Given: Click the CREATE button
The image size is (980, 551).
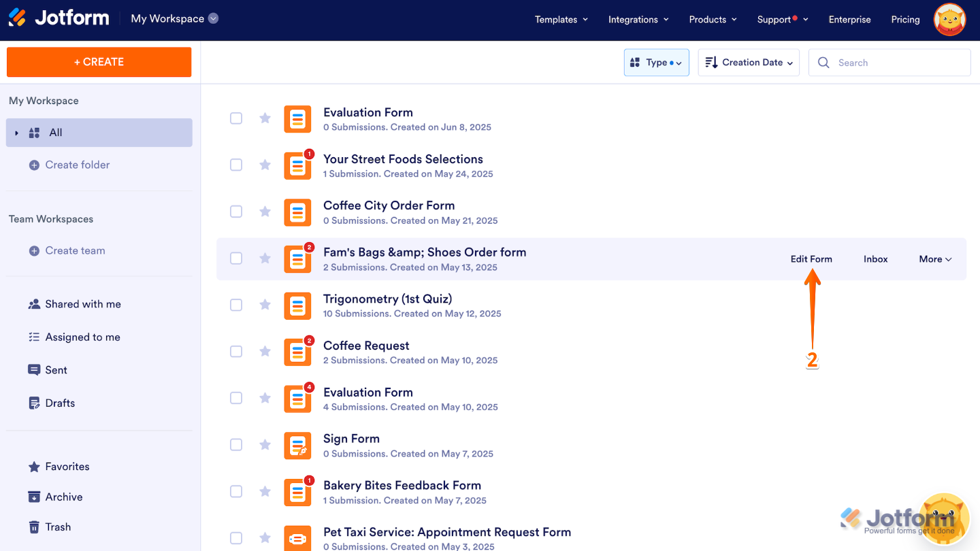Looking at the screenshot, I should tap(99, 62).
